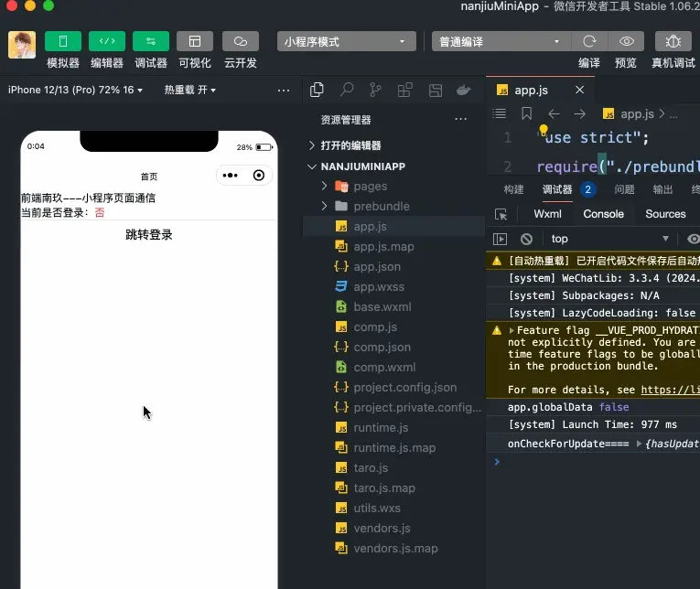This screenshot has height=589, width=700.
Task: Open the 普通编译 compile mode dropdown
Action: coord(501,41)
